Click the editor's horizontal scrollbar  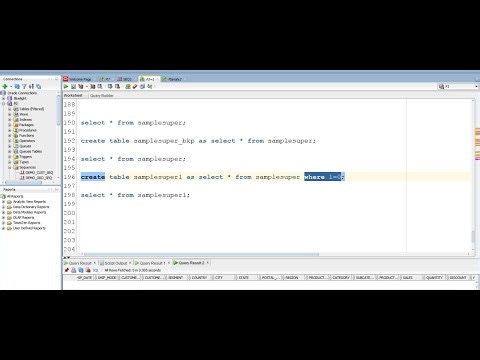202,254
